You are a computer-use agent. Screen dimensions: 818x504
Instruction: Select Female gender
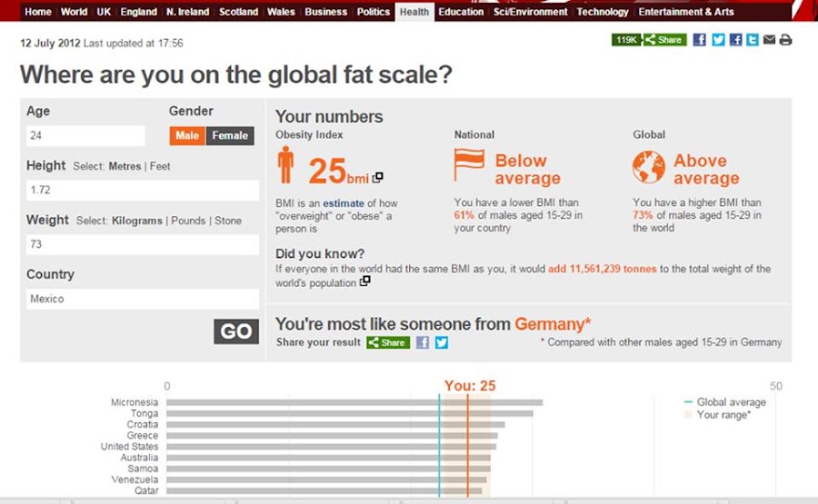pos(230,135)
